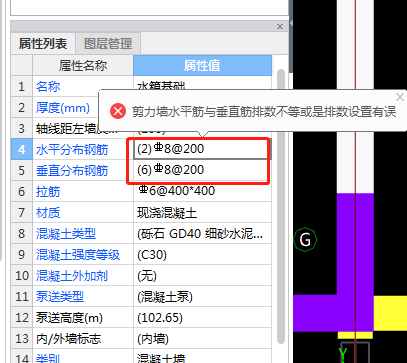Select the 混凝土强度等级 property label
The width and height of the screenshot is (407, 363).
(78, 255)
